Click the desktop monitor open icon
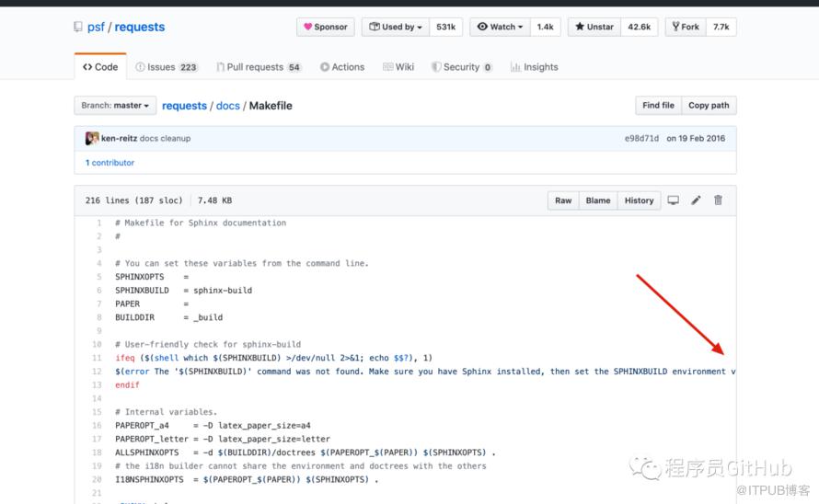This screenshot has width=819, height=504. tap(674, 200)
